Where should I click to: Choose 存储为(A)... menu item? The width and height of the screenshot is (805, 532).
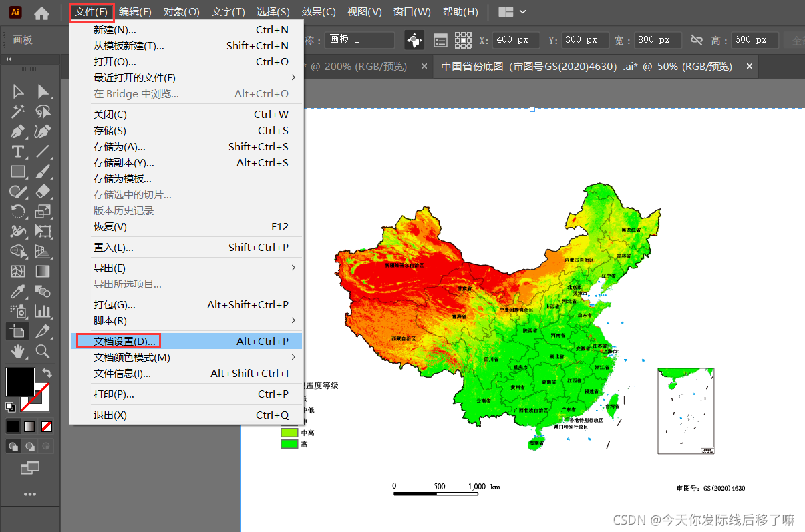coord(186,146)
